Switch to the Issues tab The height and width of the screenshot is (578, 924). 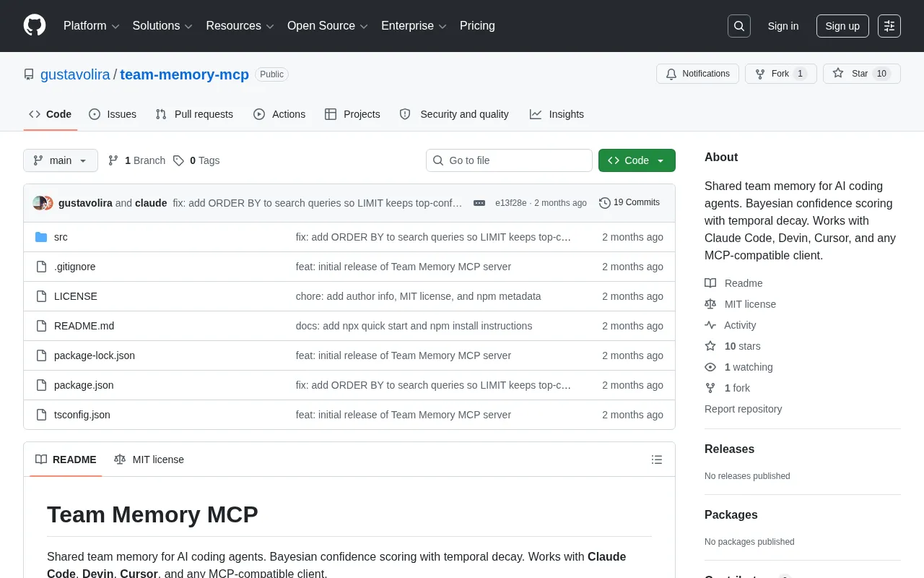point(113,114)
